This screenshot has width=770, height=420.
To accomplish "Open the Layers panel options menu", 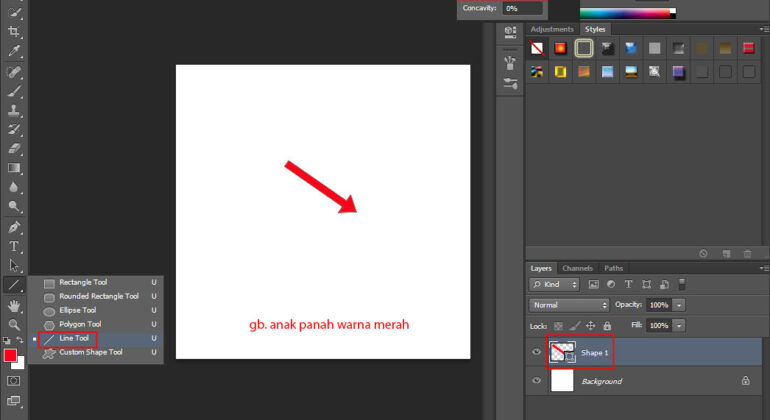I will tap(764, 268).
